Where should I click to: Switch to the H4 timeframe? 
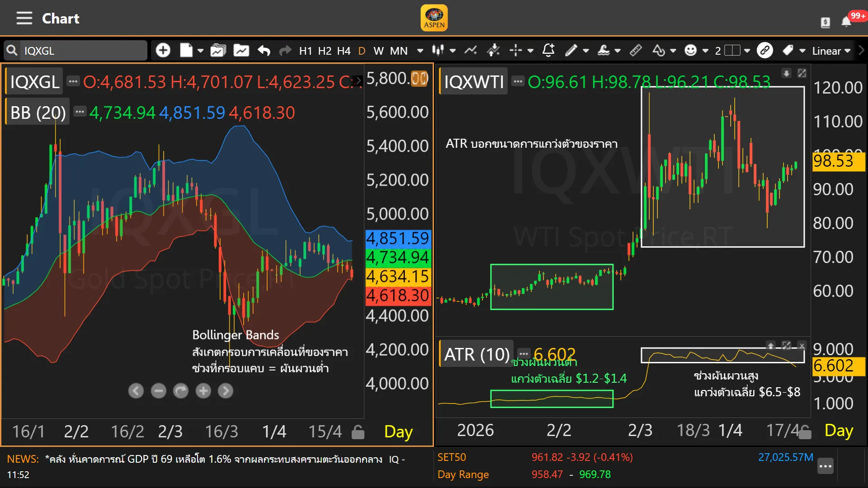coord(344,51)
